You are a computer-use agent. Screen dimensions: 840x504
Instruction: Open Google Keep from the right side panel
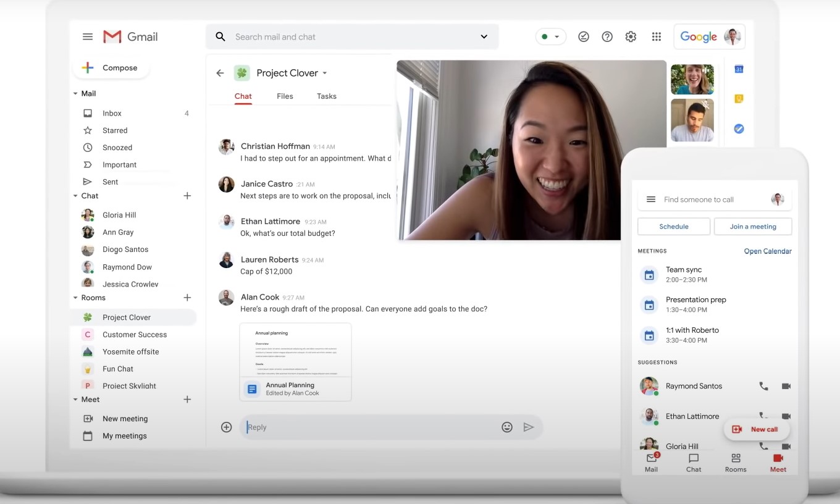[x=739, y=99]
